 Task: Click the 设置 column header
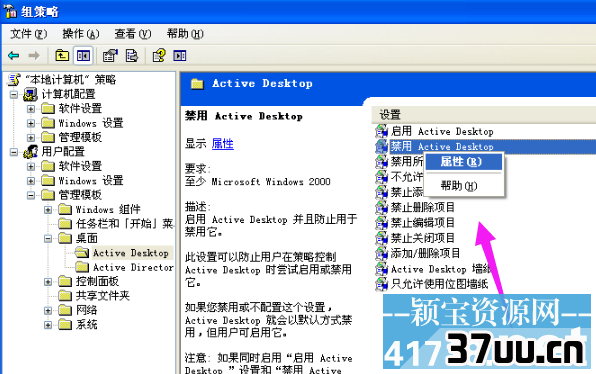[x=483, y=115]
